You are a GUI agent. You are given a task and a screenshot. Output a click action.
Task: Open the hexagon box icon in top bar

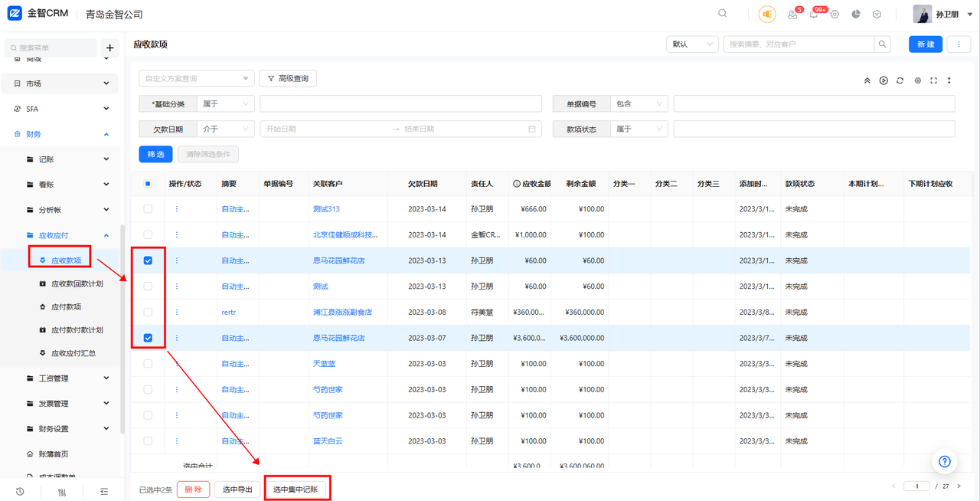(877, 15)
